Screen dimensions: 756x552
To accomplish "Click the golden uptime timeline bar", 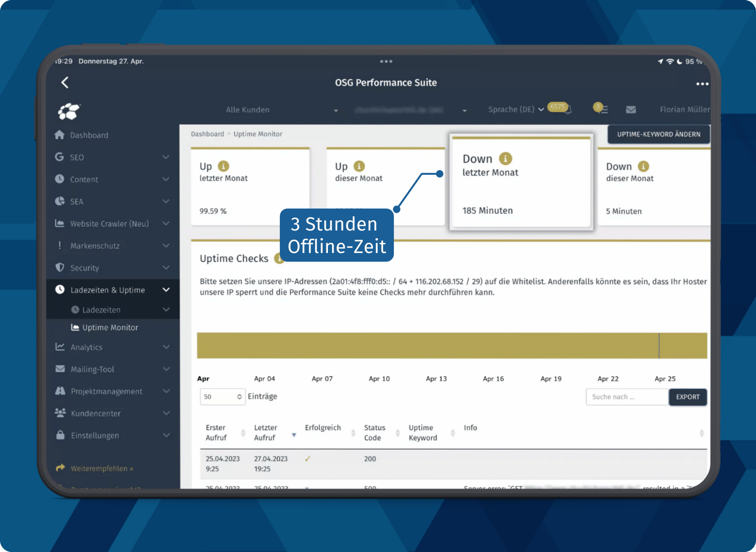I will point(452,346).
